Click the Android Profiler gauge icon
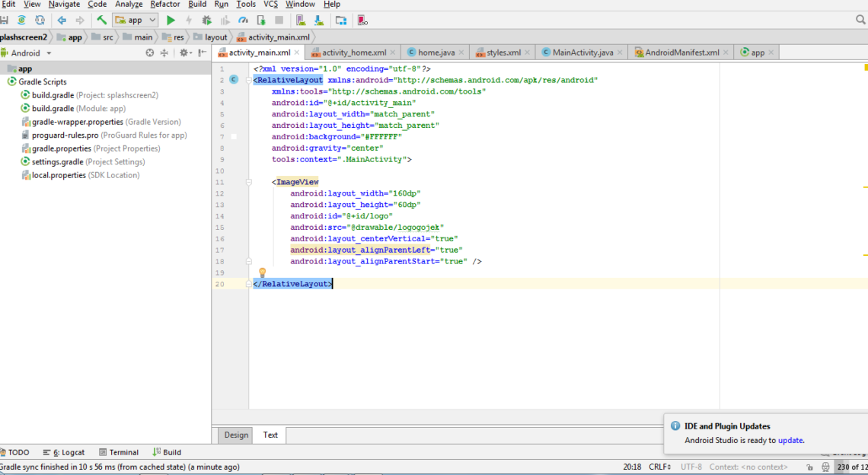This screenshot has height=475, width=868. click(x=243, y=20)
